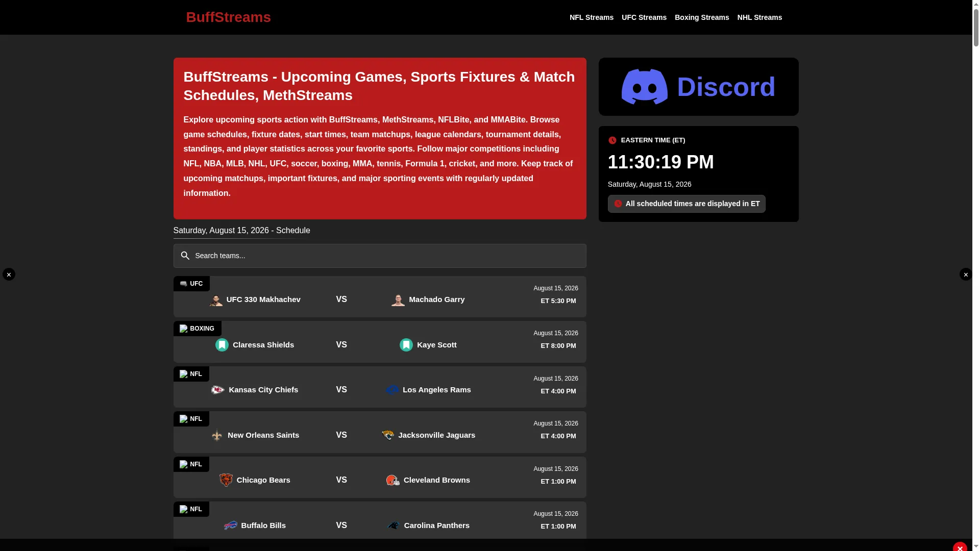Select Machado Garry name
980x551 pixels.
437,299
